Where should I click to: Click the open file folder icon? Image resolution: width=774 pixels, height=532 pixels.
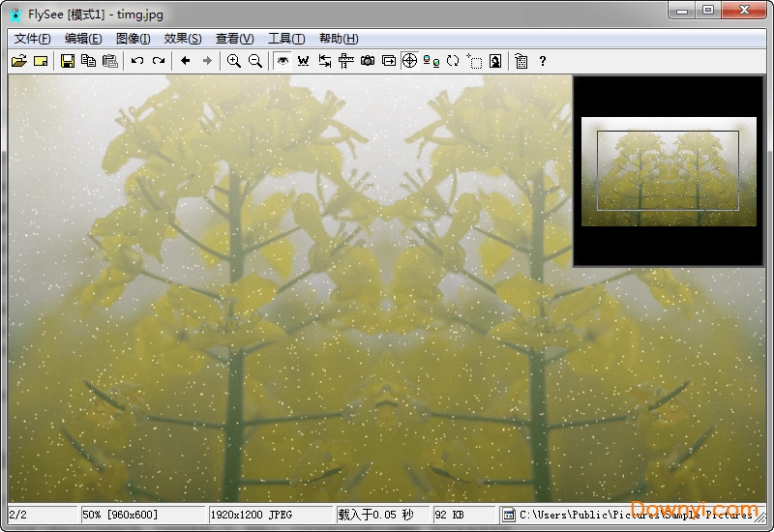[x=18, y=61]
